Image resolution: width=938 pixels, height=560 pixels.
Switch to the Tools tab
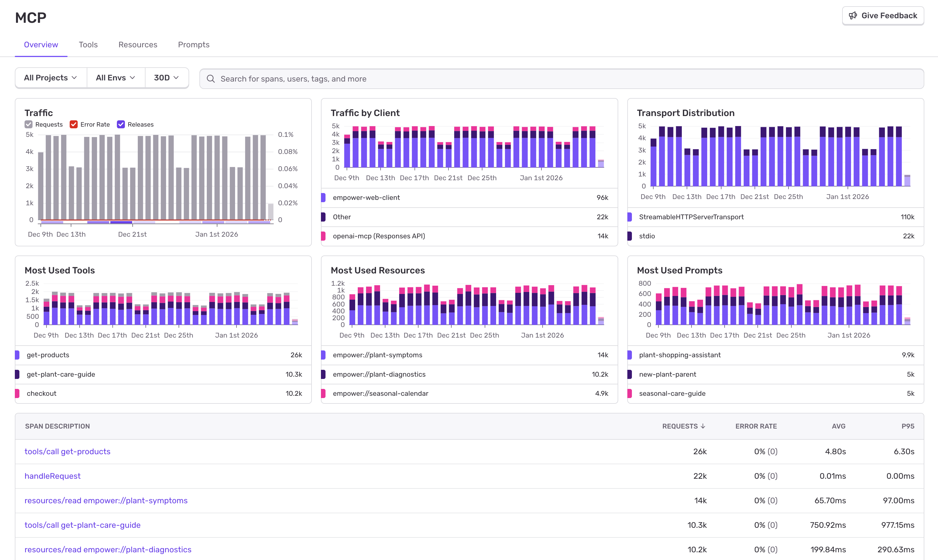pos(88,44)
